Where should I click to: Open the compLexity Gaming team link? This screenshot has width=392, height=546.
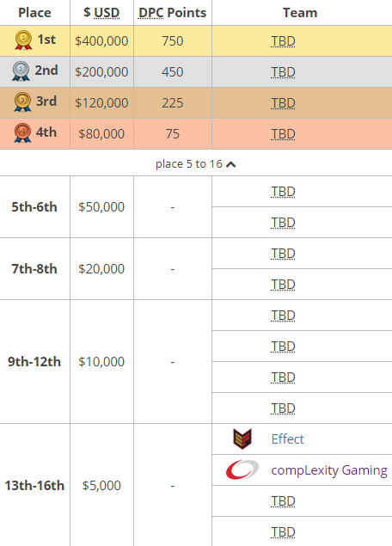(x=329, y=470)
